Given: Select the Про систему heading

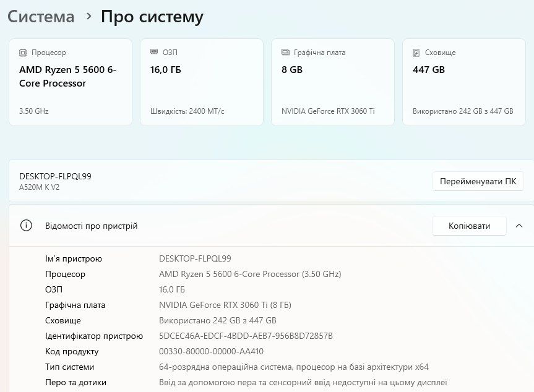Looking at the screenshot, I should 152,17.
